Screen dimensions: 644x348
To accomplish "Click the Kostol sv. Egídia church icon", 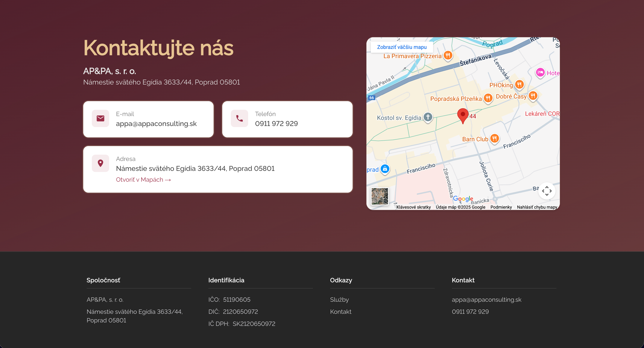I will (428, 117).
